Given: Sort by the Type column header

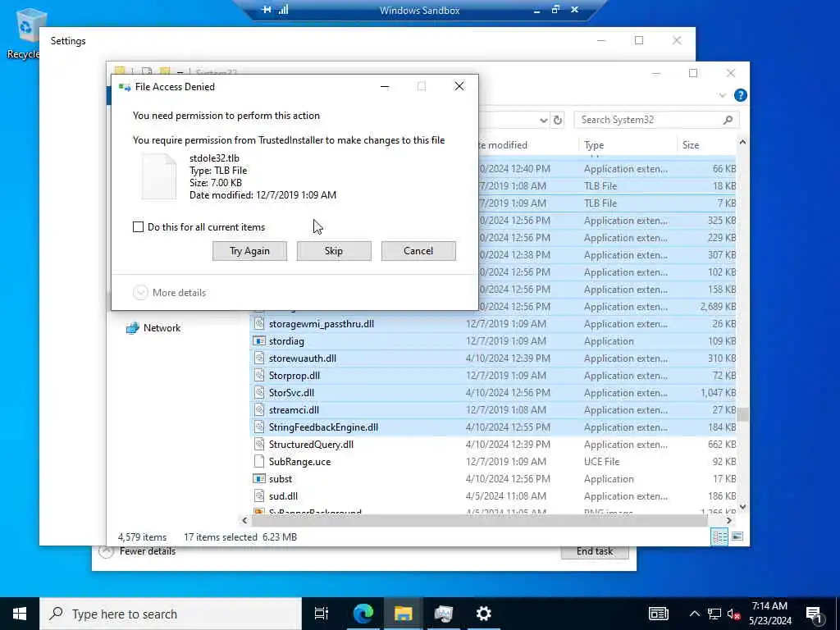Looking at the screenshot, I should point(594,145).
